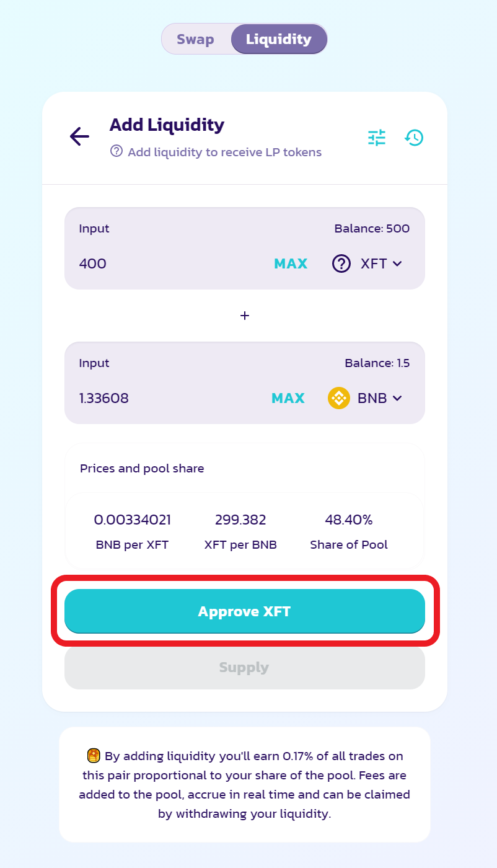
Task: Focus the BNB amount field showing 1.33608
Action: coord(167,398)
